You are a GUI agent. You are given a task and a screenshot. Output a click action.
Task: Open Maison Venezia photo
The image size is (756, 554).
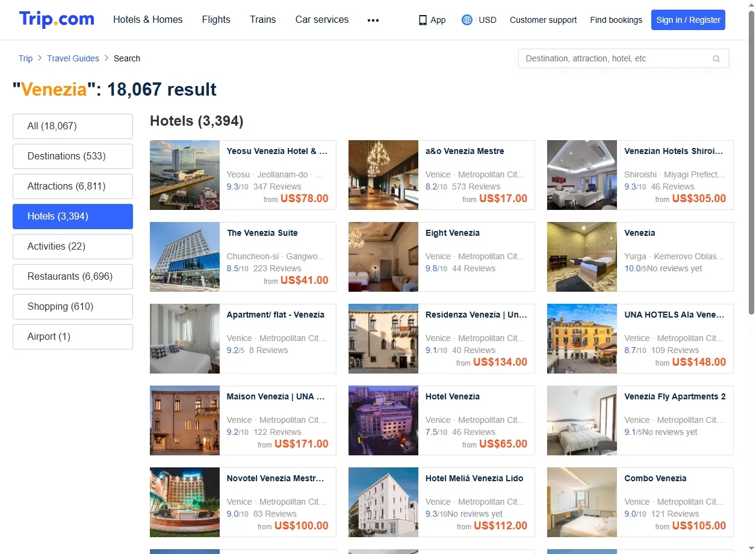tap(185, 420)
